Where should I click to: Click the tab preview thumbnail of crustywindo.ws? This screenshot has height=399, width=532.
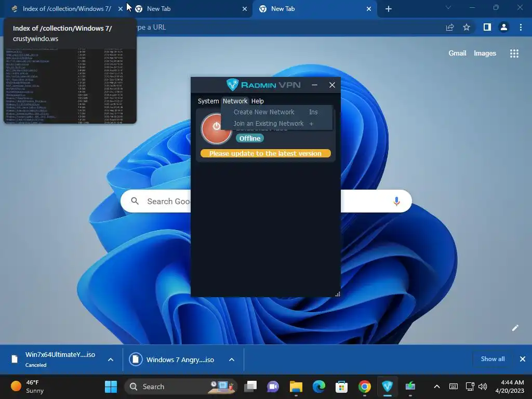pyautogui.click(x=70, y=86)
